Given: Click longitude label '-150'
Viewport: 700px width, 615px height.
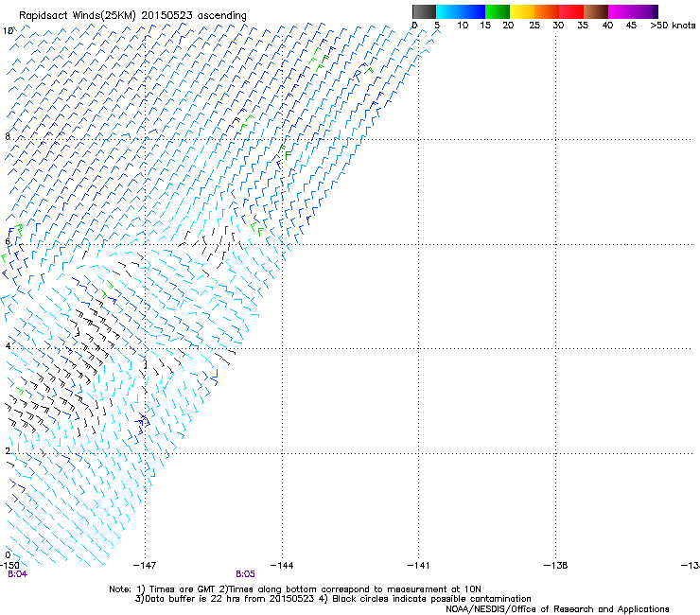Looking at the screenshot, I should click(9, 566).
